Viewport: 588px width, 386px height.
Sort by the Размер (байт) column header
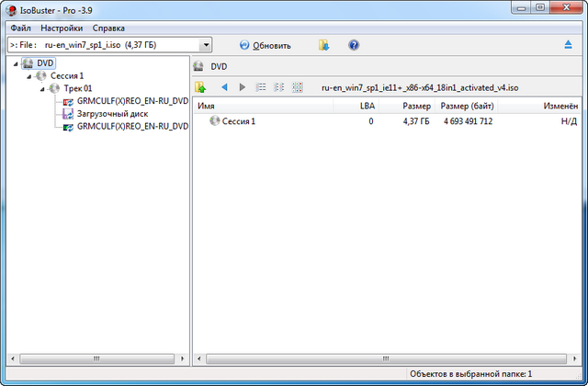click(x=467, y=107)
